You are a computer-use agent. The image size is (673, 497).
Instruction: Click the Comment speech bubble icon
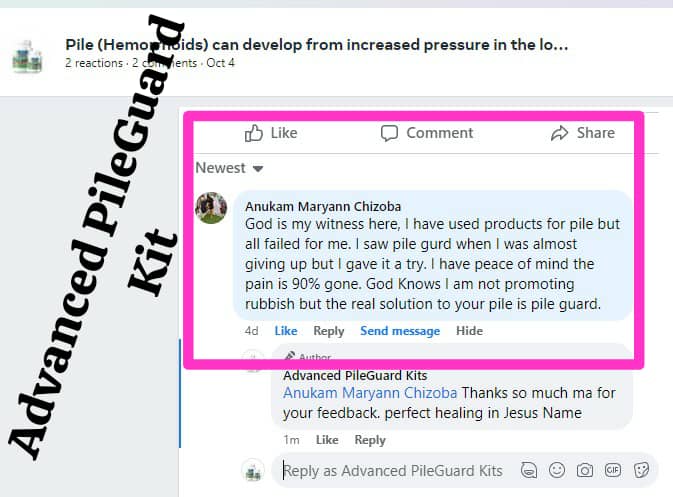click(x=389, y=133)
